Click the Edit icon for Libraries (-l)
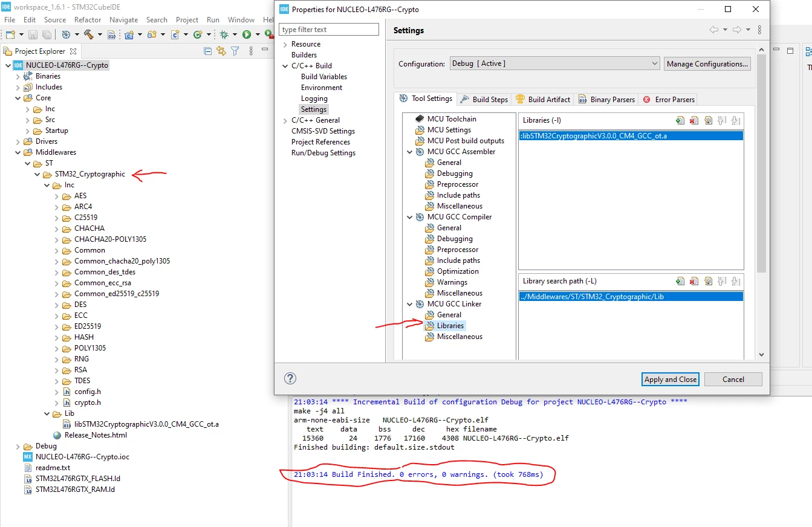This screenshot has width=812, height=527. pyautogui.click(x=708, y=120)
